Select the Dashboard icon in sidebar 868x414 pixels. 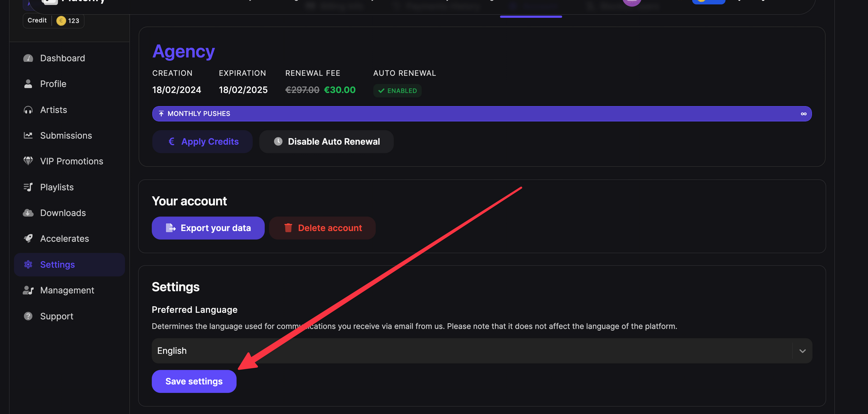coord(28,58)
